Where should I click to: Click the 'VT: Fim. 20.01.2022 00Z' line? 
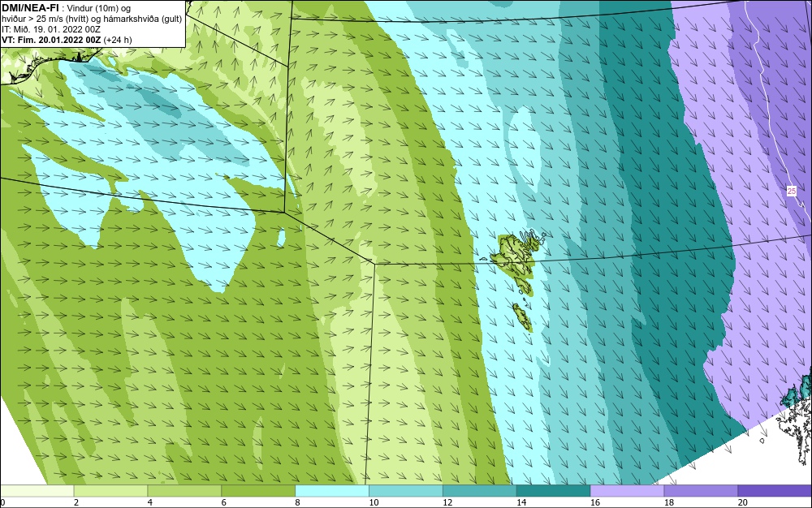point(51,40)
